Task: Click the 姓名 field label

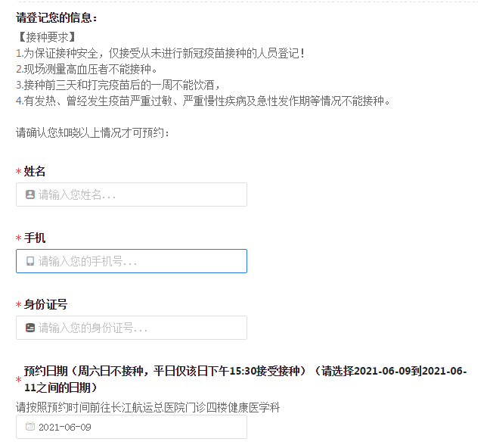Action: (x=35, y=171)
